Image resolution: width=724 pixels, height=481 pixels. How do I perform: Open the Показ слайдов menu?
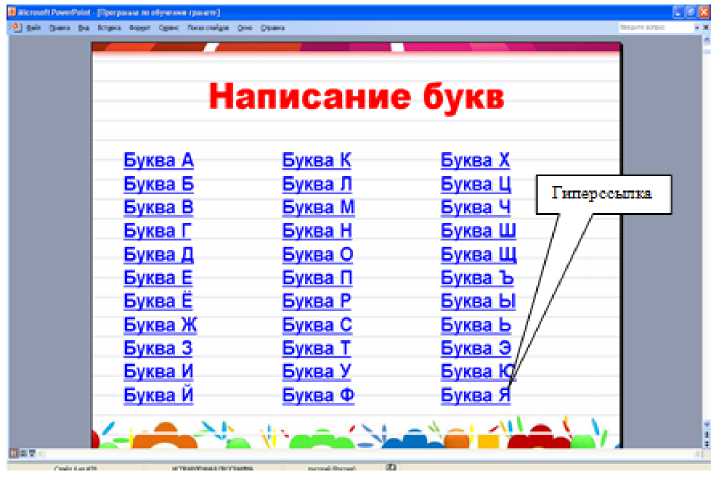pos(208,28)
